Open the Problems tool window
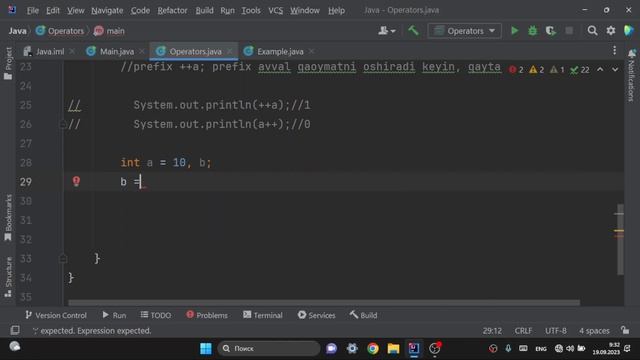This screenshot has width=640, height=360. (207, 315)
